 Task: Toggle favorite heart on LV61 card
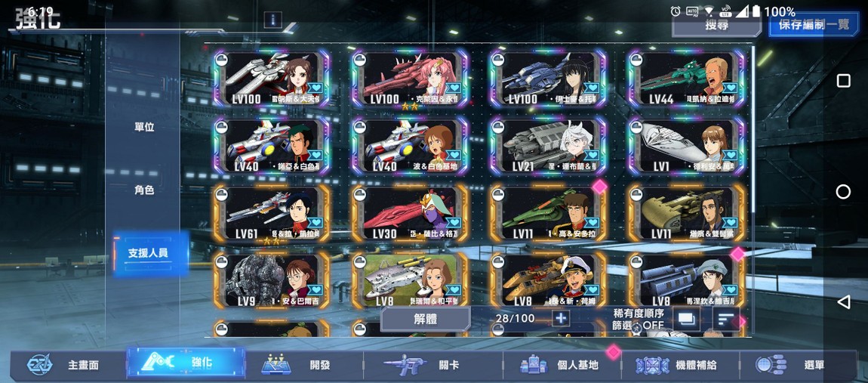tap(315, 223)
